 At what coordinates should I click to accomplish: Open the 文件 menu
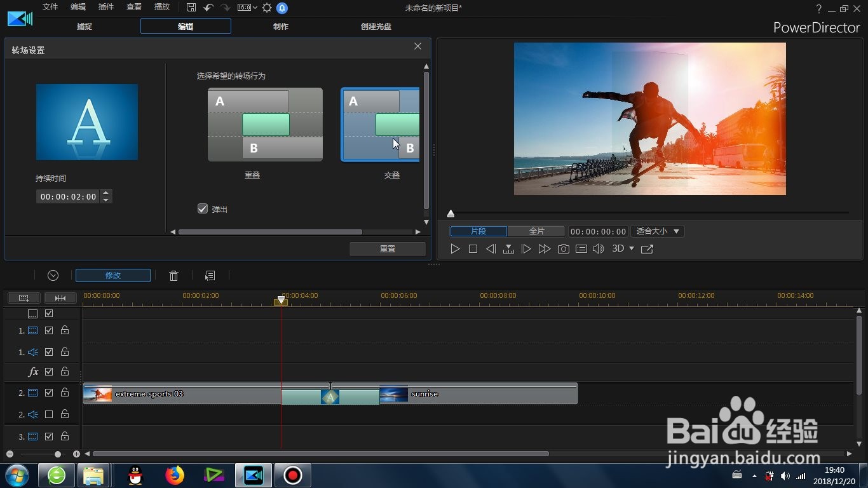coord(50,7)
